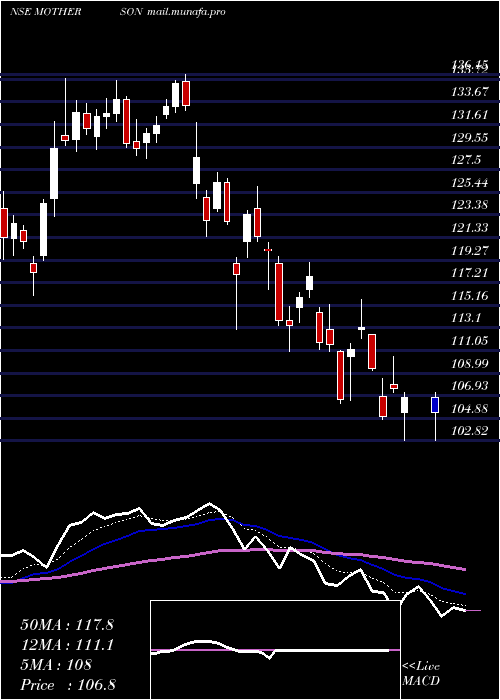Click the '12MA : 111.1' value
Image resolution: width=500 pixels, height=700 pixels.
click(x=67, y=645)
